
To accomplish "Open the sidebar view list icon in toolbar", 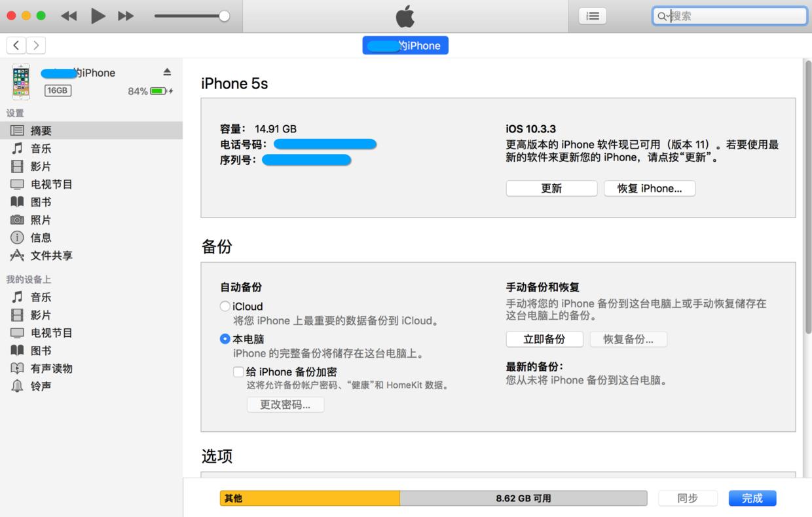I will pyautogui.click(x=593, y=16).
